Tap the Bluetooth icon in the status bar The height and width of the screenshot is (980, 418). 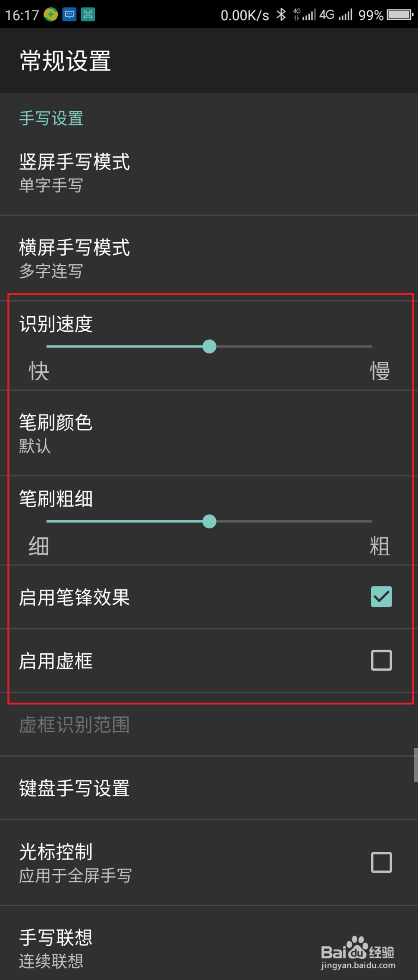(x=280, y=15)
